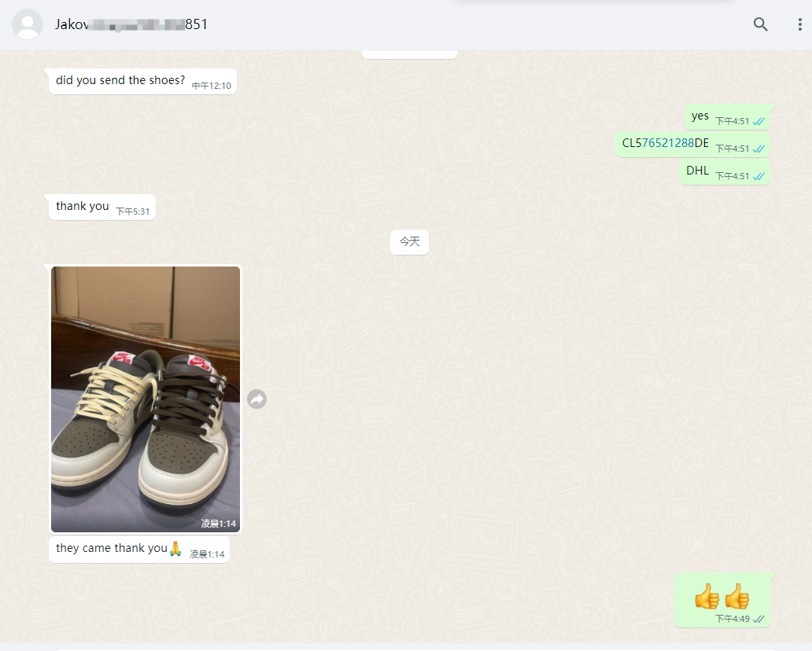Click the read ticks on the DHL message

click(x=758, y=176)
